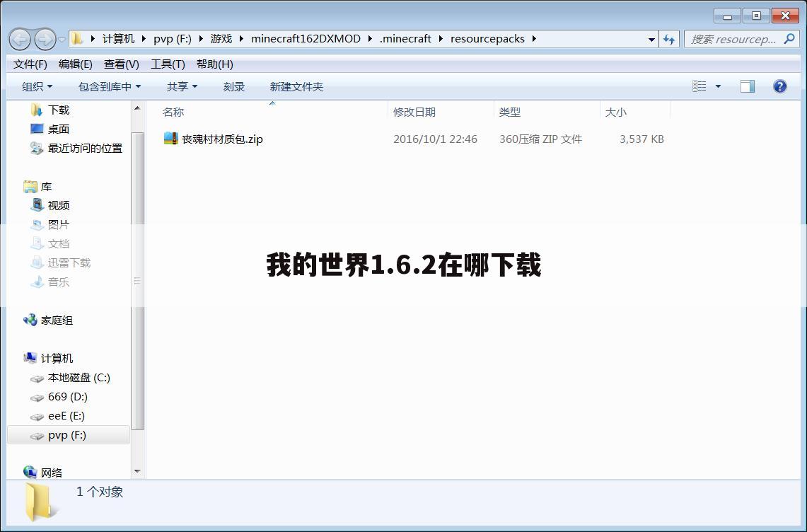Select pvp (F:) drive in navigation pane

click(67, 435)
